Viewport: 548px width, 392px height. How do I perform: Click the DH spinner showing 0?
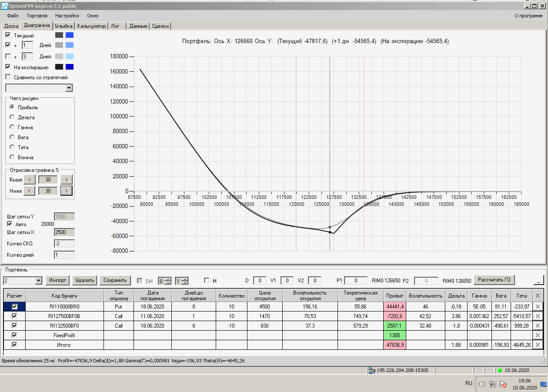[165, 281]
